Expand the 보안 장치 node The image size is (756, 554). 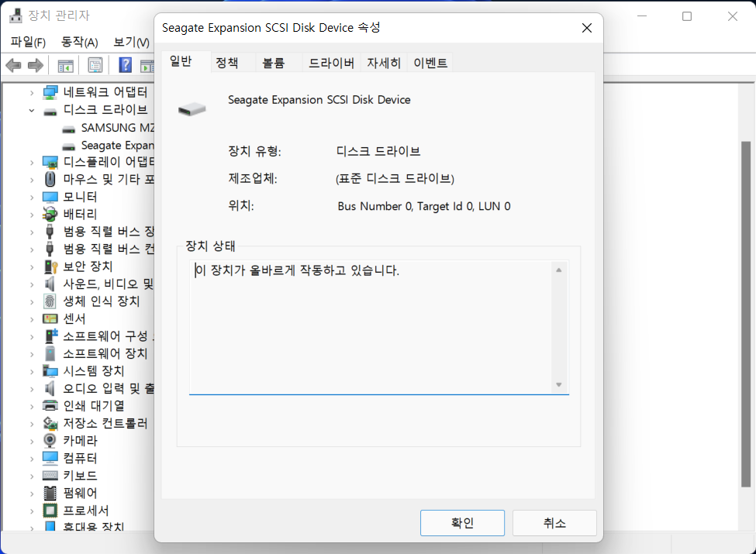tap(32, 267)
